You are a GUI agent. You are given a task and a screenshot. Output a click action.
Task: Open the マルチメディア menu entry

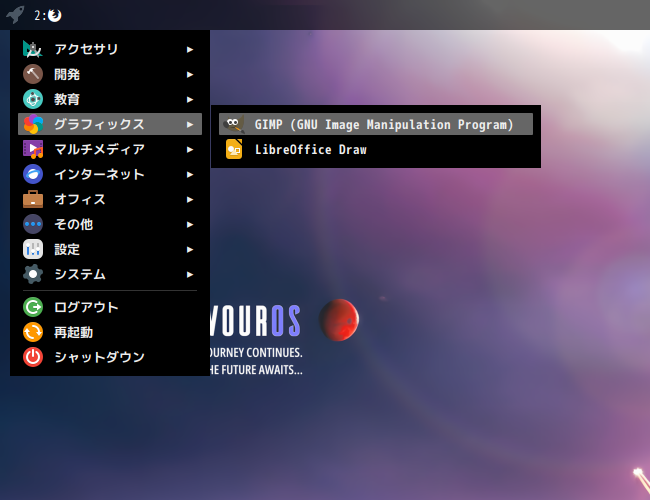point(110,149)
